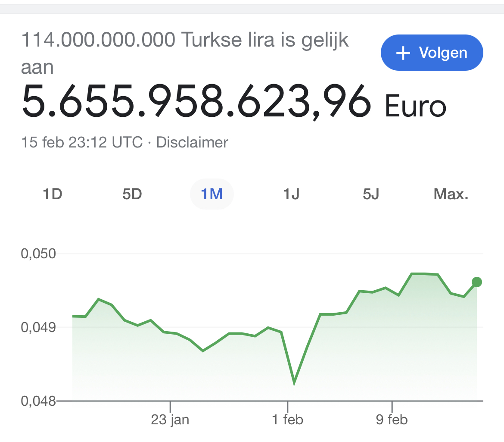504x442 pixels.
Task: Open the Disclaimer link
Action: [x=192, y=142]
